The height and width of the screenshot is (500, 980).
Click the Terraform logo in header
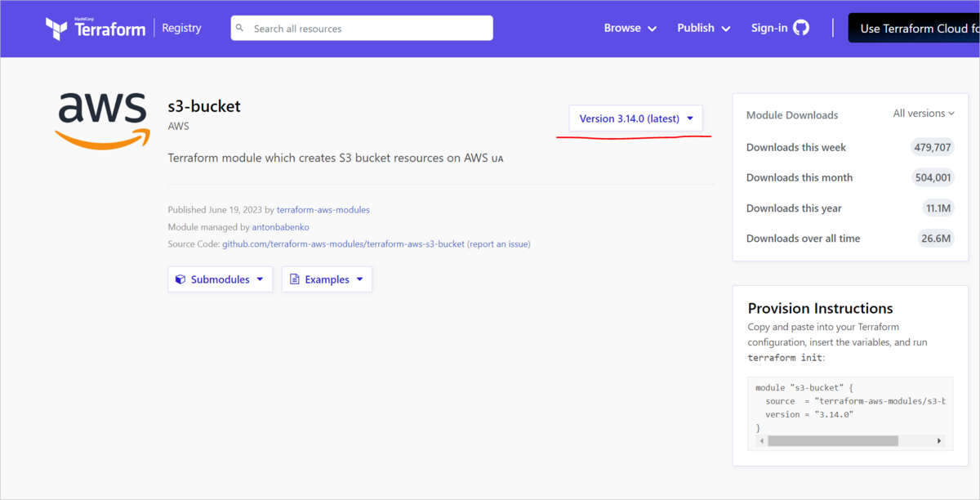click(96, 28)
